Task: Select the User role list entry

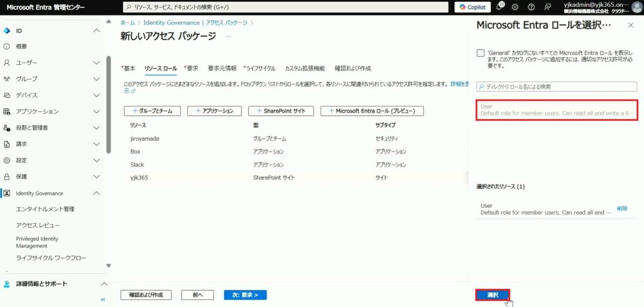Action: pos(557,109)
